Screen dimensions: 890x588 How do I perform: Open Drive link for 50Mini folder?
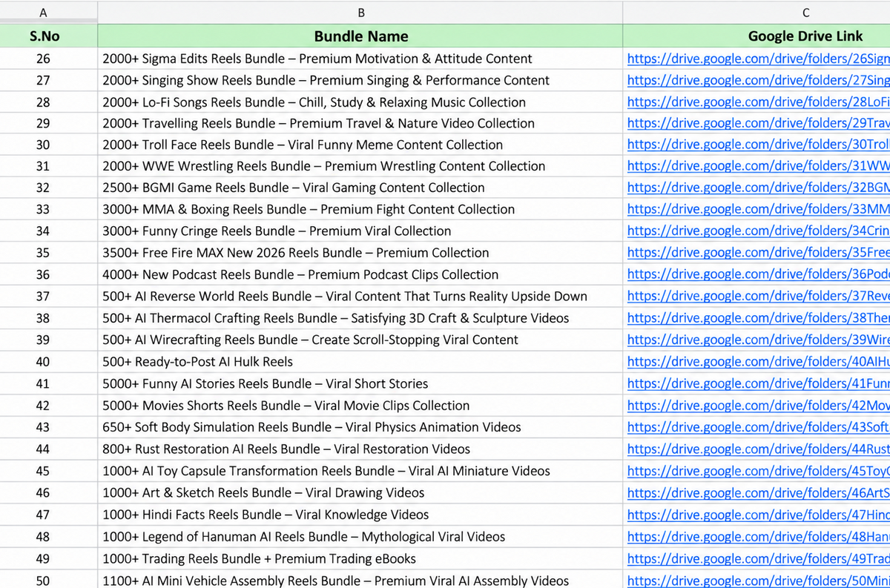(x=758, y=581)
